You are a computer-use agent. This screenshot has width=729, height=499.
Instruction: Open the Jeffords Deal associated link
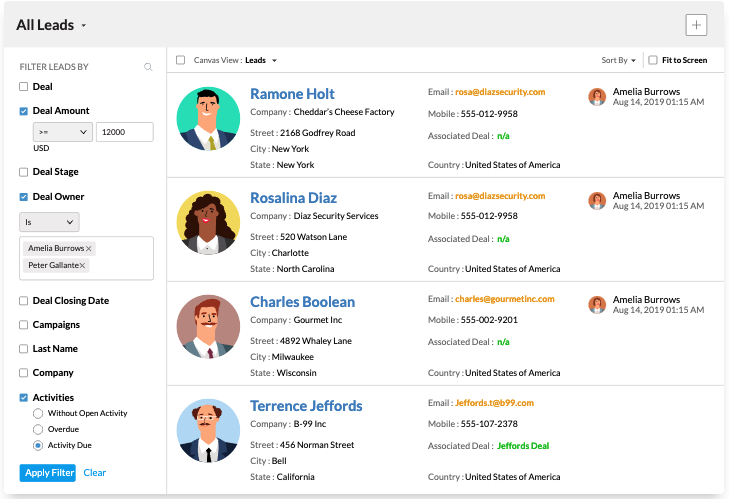(x=523, y=446)
